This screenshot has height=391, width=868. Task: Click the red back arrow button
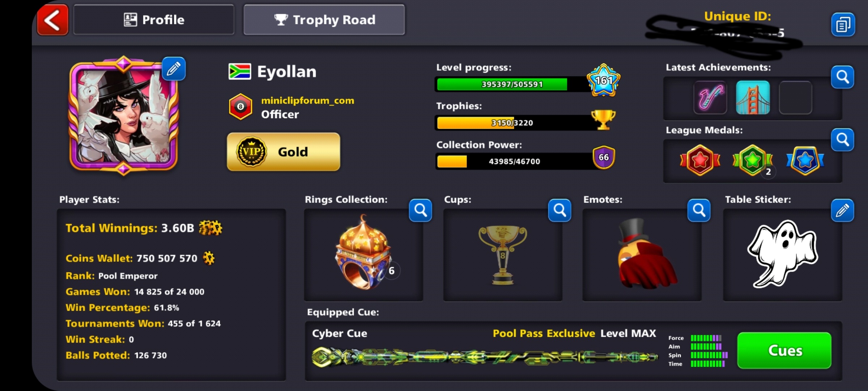pyautogui.click(x=53, y=20)
